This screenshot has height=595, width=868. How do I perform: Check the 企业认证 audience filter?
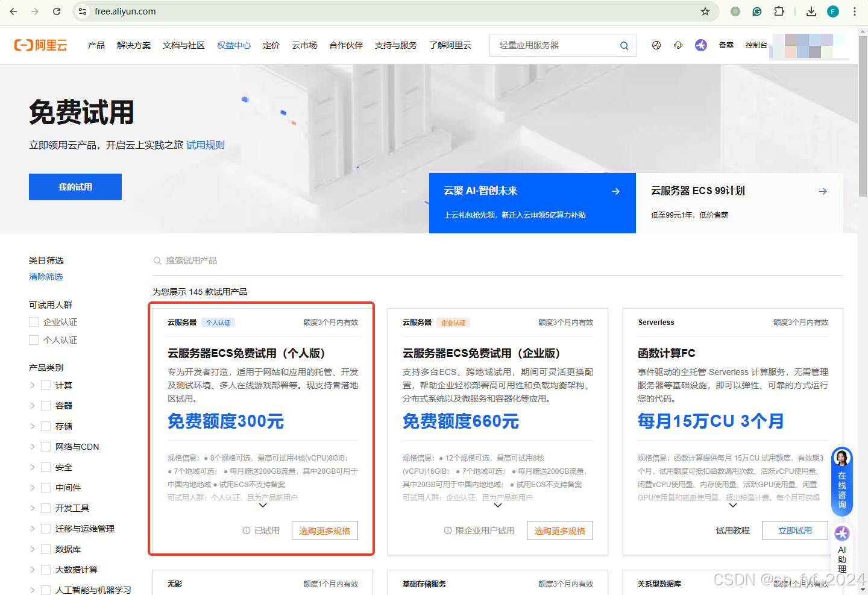tap(33, 321)
